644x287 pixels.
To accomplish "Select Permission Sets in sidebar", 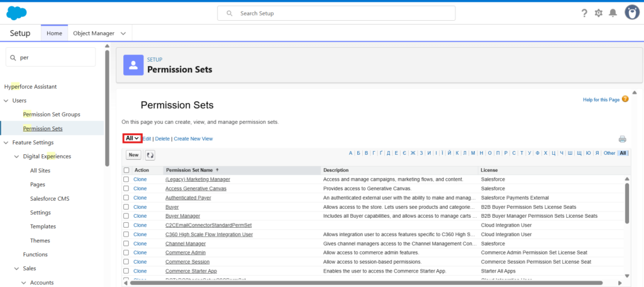I will tap(43, 128).
